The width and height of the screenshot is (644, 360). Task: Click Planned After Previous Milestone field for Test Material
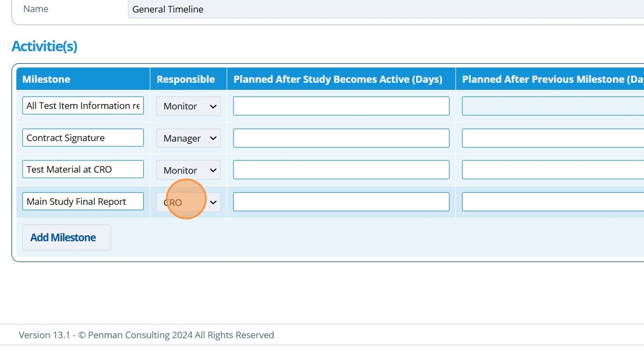[552, 170]
